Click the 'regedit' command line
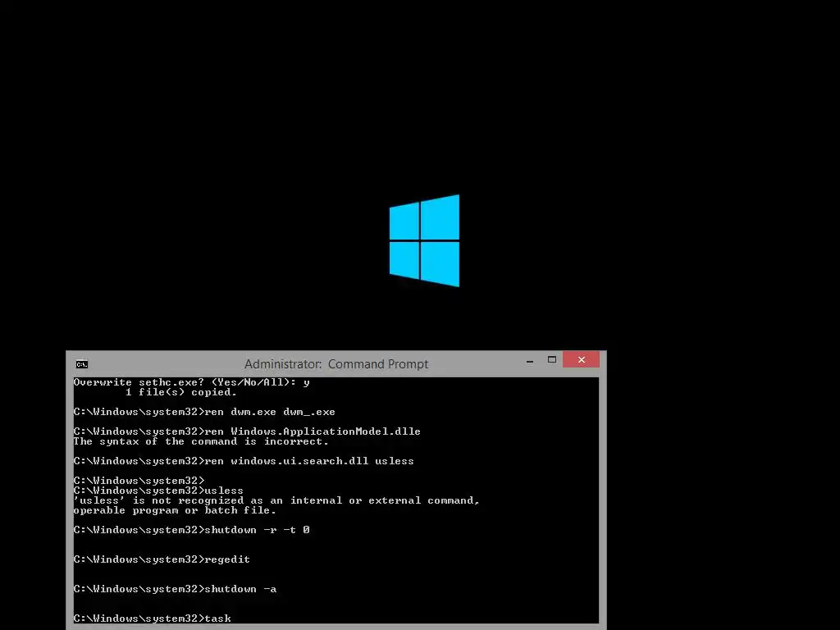 click(162, 559)
